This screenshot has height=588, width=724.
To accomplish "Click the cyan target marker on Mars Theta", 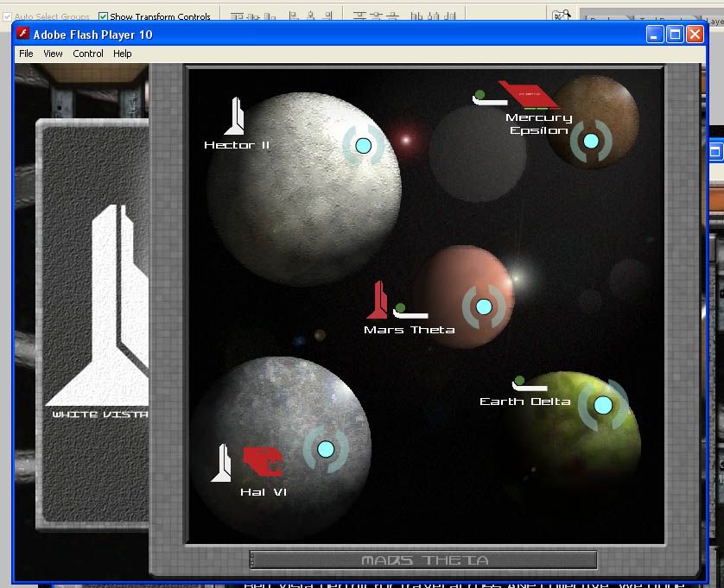I will coord(484,307).
